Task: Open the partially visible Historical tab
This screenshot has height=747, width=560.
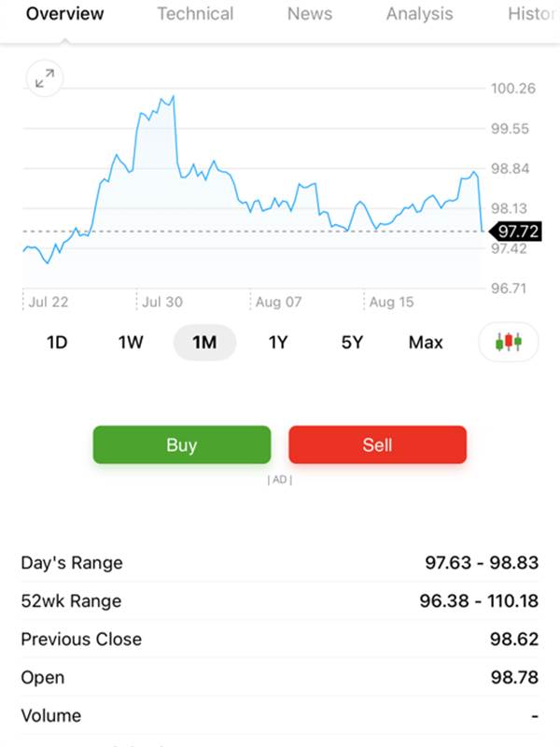Action: [532, 14]
